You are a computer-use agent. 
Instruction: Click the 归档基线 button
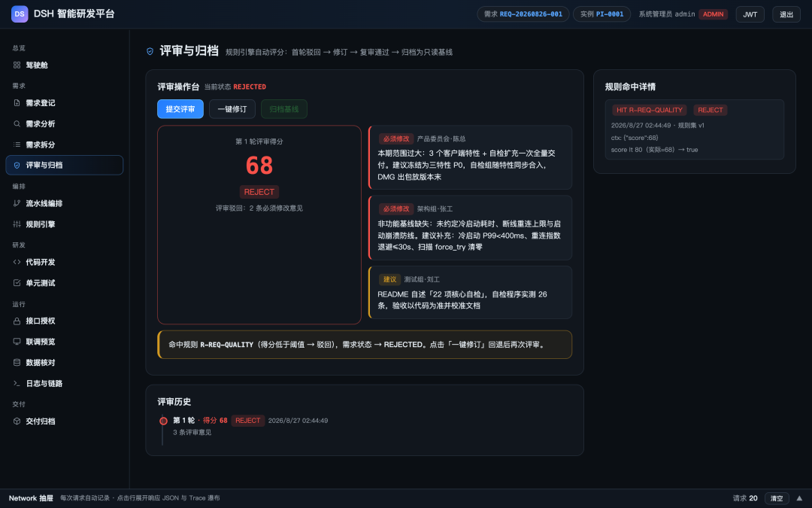coord(283,109)
